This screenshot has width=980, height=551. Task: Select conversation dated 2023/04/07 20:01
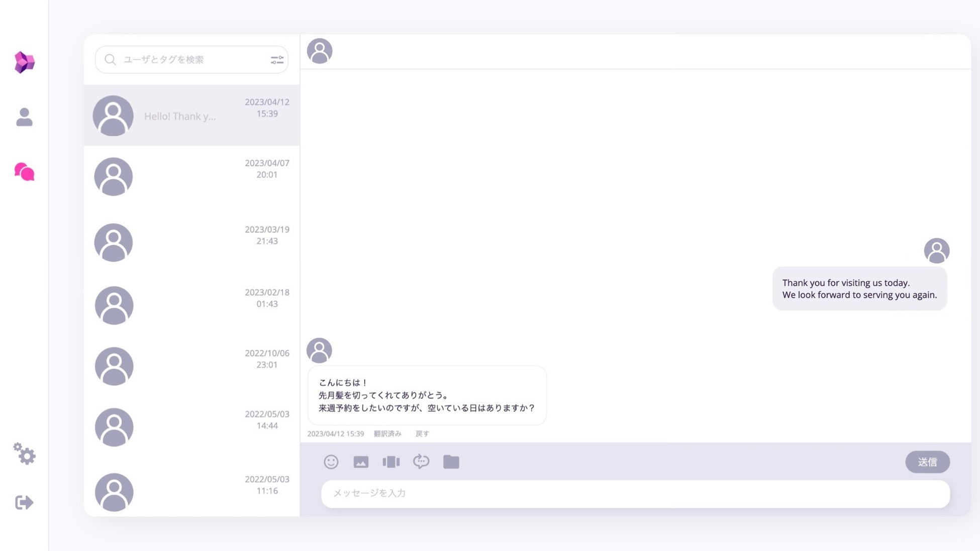pyautogui.click(x=191, y=176)
